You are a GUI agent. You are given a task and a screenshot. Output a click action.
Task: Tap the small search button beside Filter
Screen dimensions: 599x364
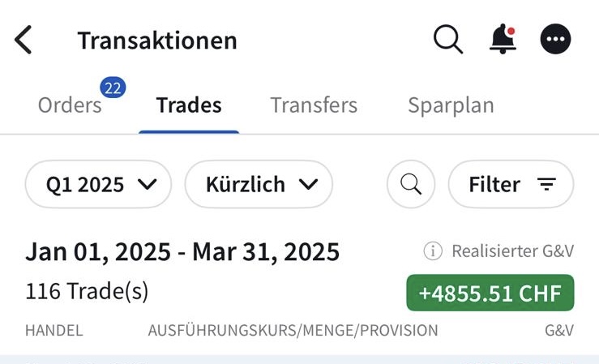[x=411, y=184]
